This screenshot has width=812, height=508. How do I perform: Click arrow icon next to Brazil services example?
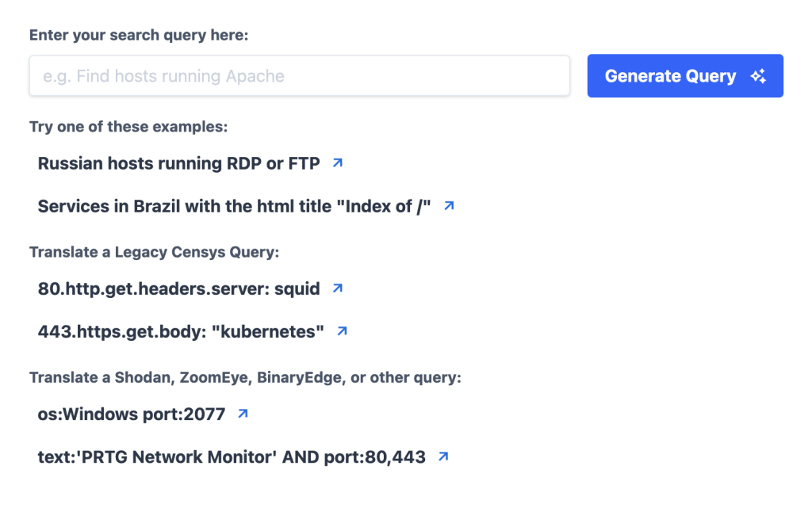[x=449, y=206]
